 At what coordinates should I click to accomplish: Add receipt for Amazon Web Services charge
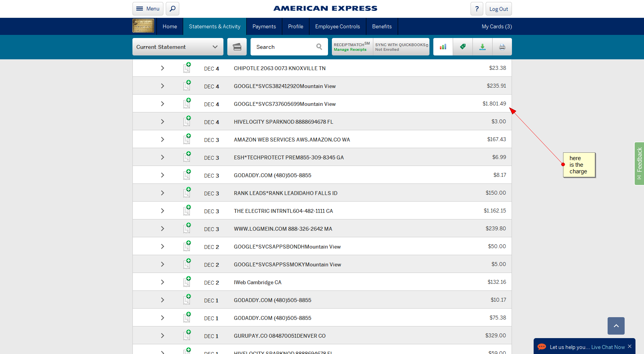point(187,139)
